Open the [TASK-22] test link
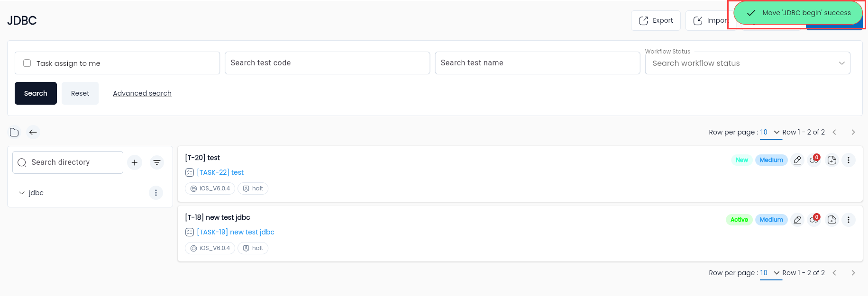 pos(220,172)
